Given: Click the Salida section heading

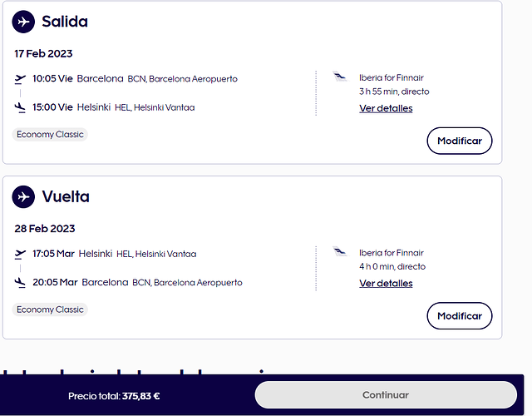Looking at the screenshot, I should (x=65, y=22).
